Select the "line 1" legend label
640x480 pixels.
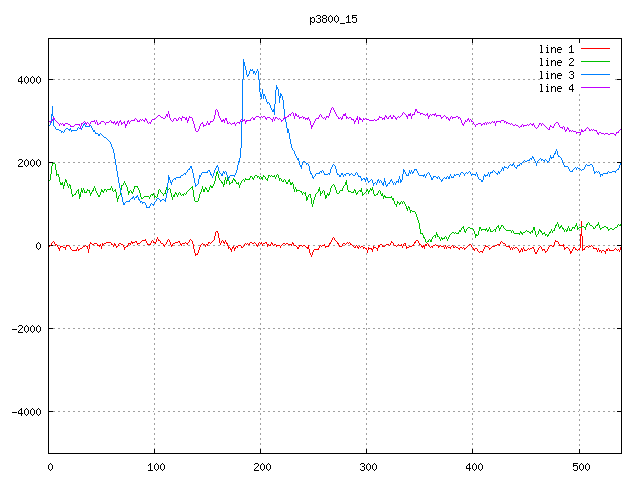coord(557,49)
